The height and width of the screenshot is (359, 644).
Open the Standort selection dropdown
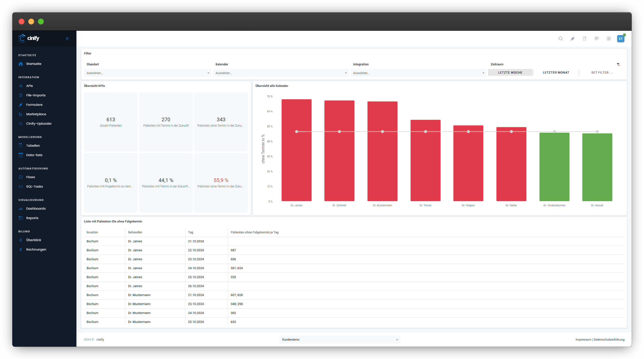tap(147, 73)
